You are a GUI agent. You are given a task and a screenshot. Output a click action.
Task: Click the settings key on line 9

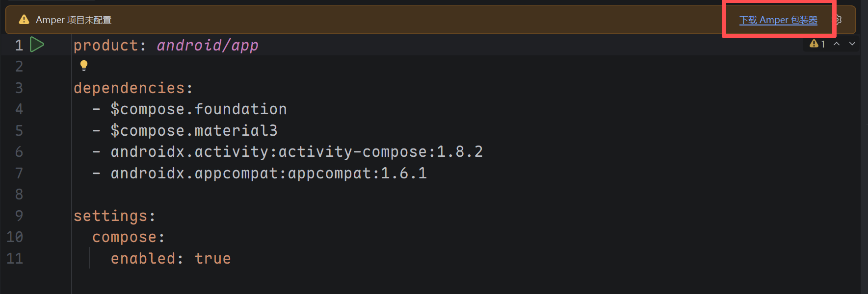tap(110, 216)
